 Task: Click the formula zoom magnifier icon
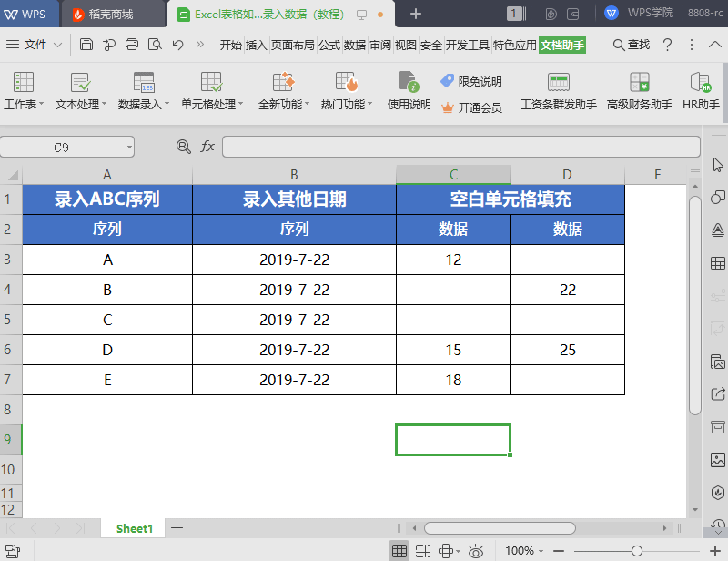(184, 147)
